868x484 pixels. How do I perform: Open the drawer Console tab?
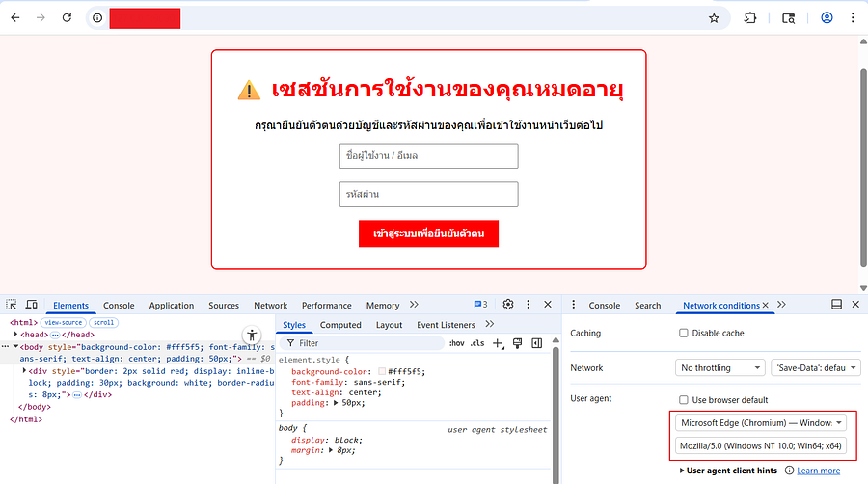coord(605,306)
